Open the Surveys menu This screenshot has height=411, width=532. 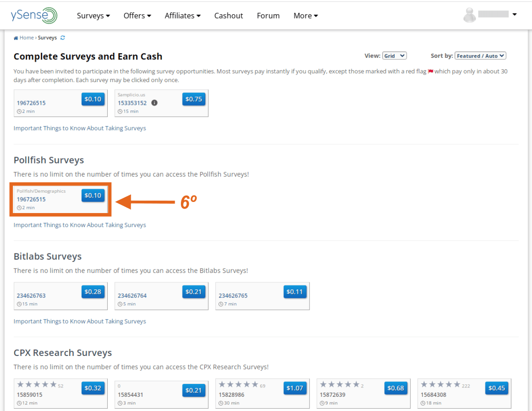93,16
